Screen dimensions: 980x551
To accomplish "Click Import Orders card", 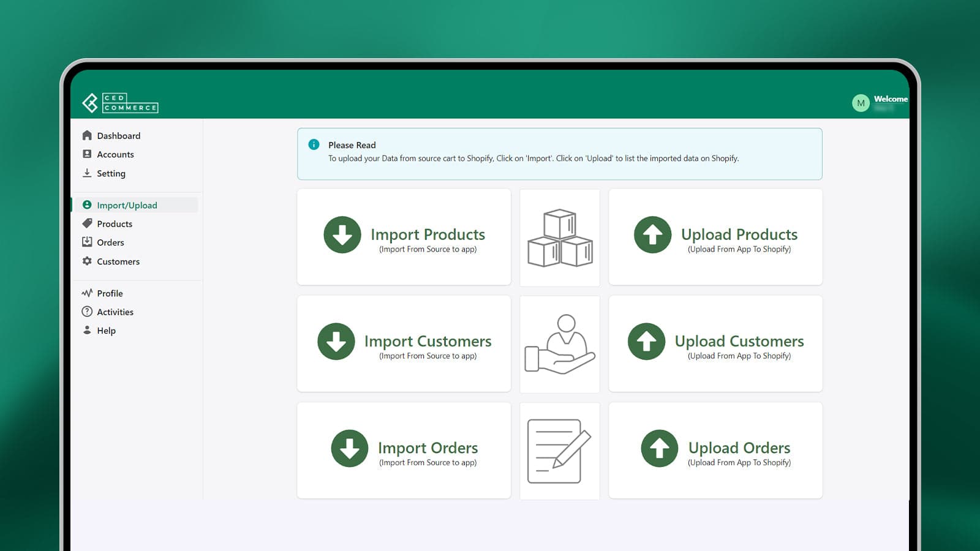I will (404, 450).
